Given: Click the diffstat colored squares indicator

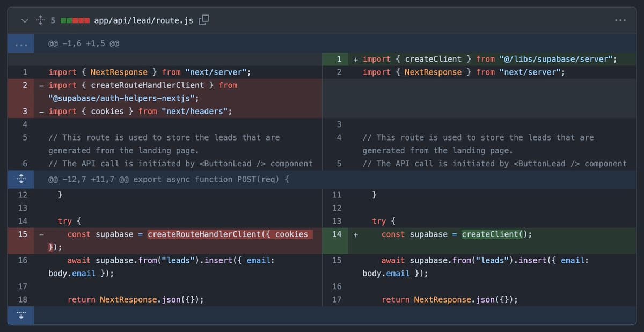Looking at the screenshot, I should tap(75, 21).
